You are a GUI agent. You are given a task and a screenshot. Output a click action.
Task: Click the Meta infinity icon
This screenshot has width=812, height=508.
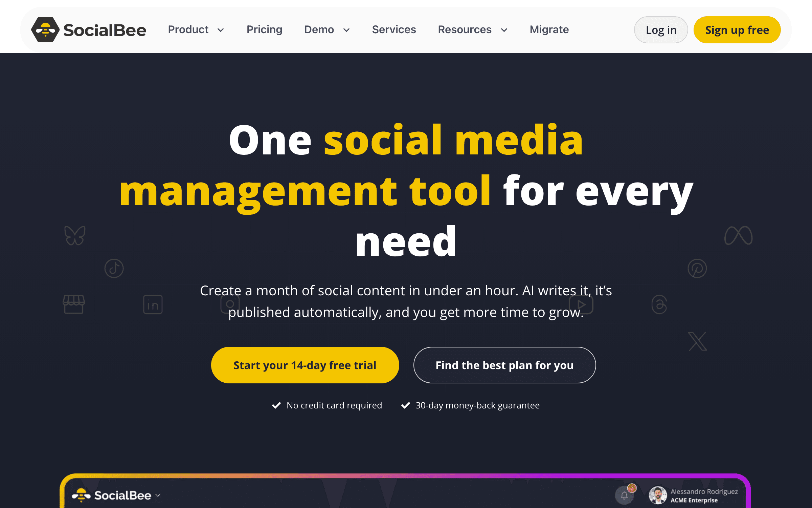point(738,235)
